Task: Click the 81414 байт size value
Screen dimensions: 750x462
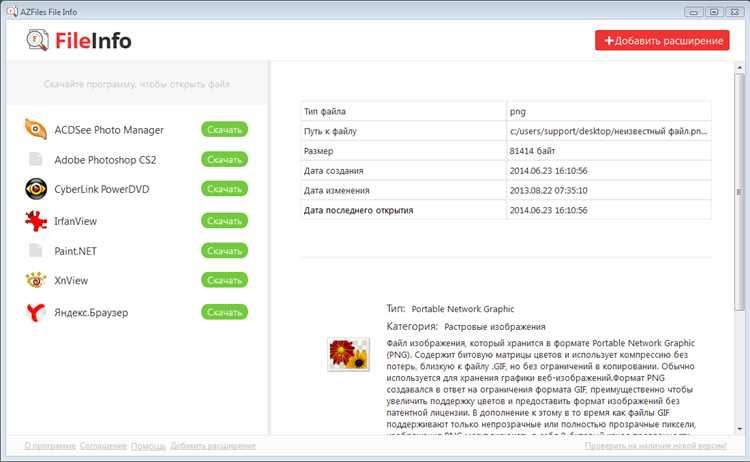Action: pyautogui.click(x=532, y=151)
